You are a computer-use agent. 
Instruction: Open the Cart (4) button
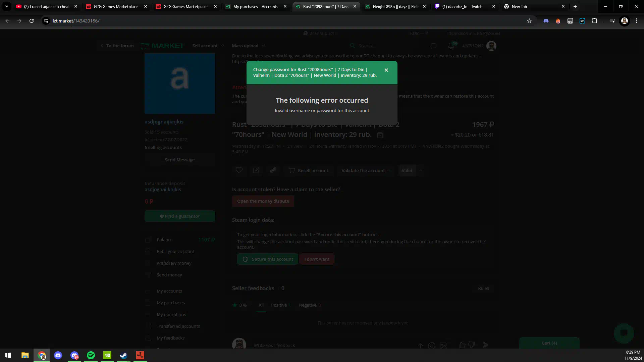(549, 343)
